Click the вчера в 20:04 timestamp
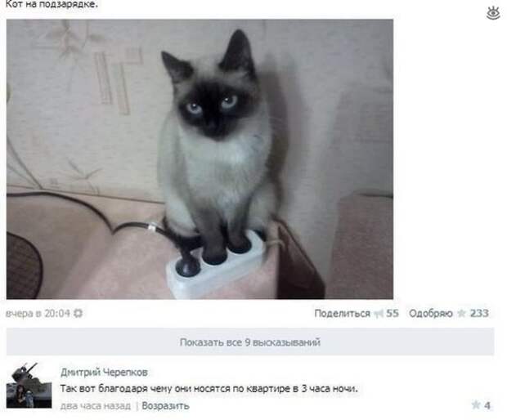Image resolution: width=507 pixels, height=420 pixels. [38, 314]
